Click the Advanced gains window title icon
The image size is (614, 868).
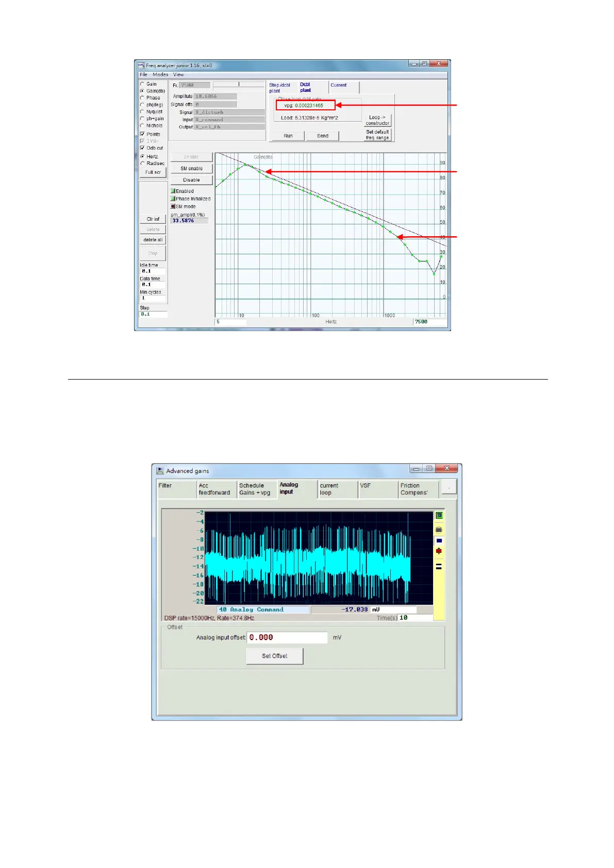(x=160, y=470)
